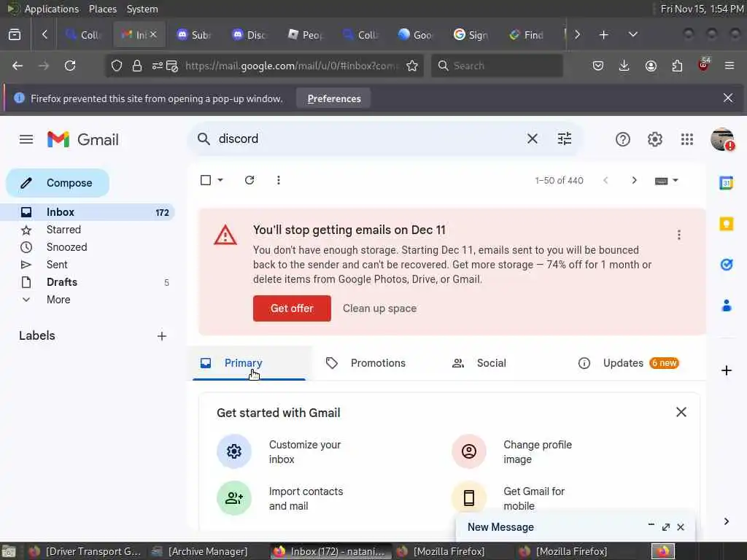
Task: Open Google account profile picture
Action: point(721,139)
